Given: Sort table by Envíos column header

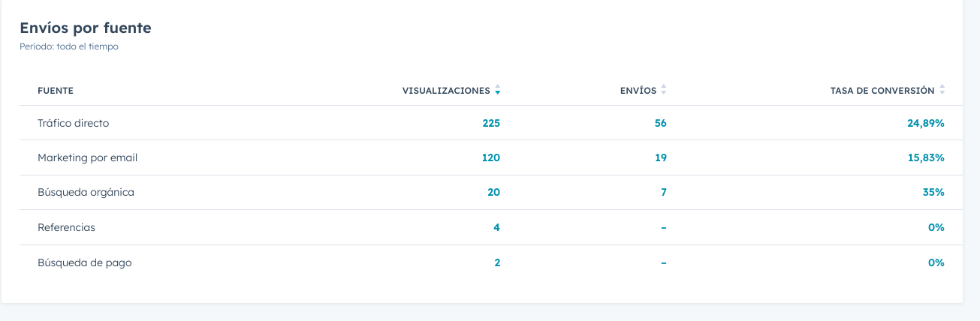Looking at the screenshot, I should click(638, 91).
